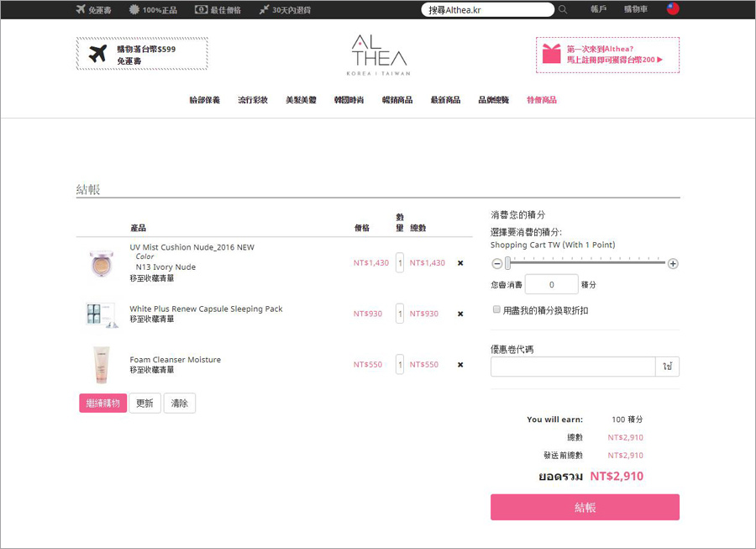Open the 購物車 cart link

636,9
